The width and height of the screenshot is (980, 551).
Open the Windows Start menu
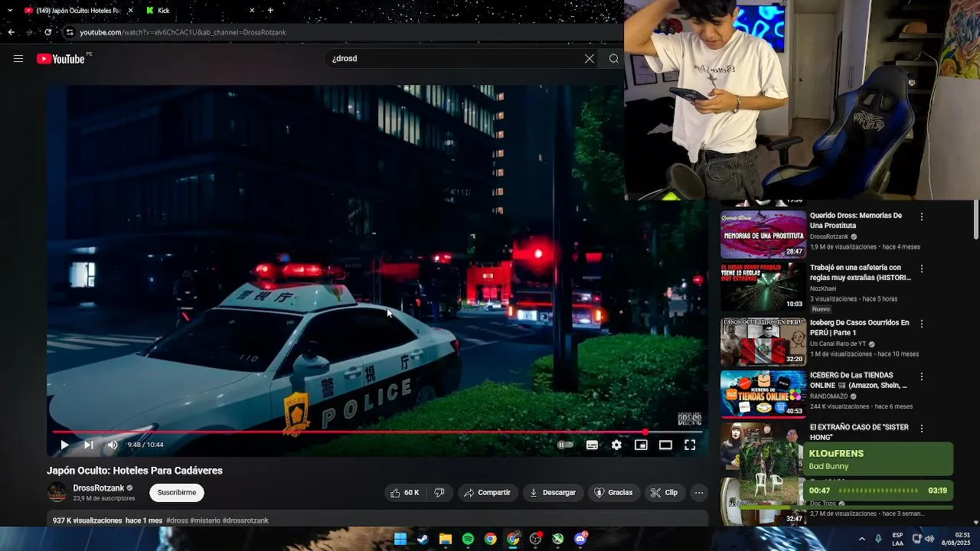point(400,539)
